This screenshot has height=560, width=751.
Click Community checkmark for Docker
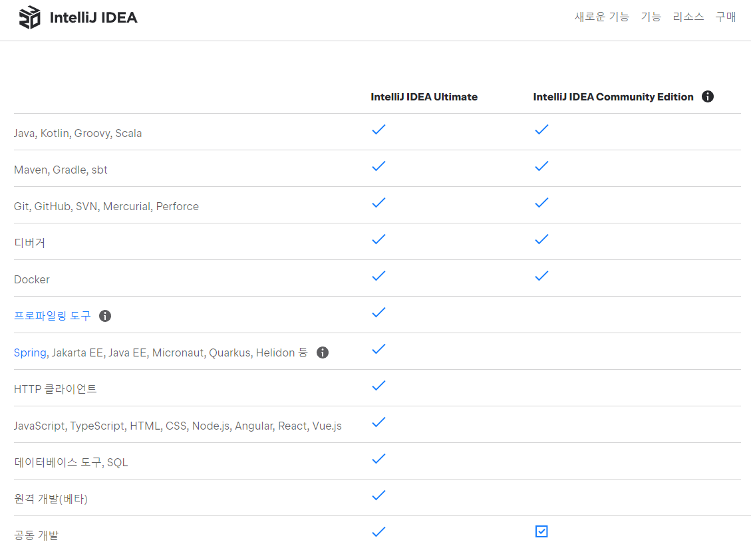[x=541, y=276]
